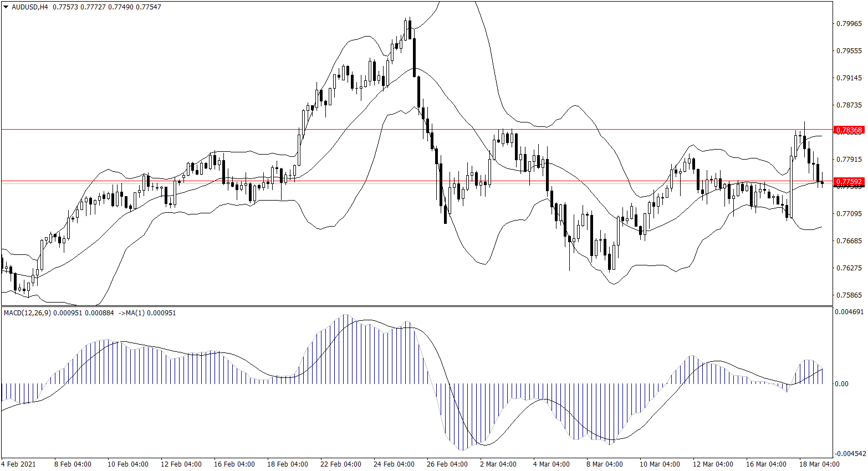Click the -0.004542 MACD scale minimum

coord(849,454)
